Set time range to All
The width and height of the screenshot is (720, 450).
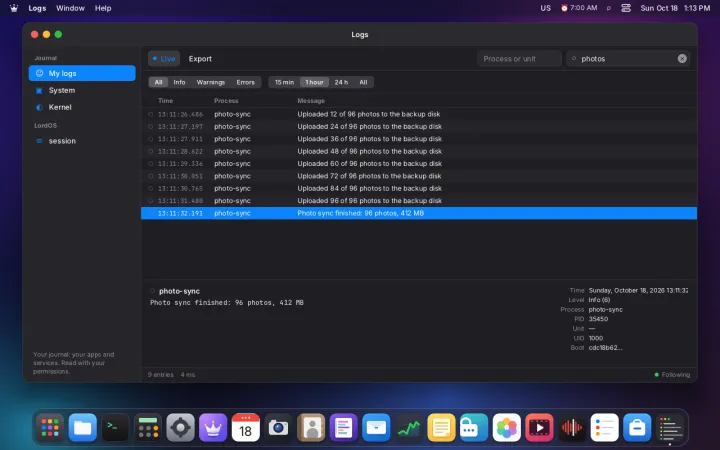[363, 82]
